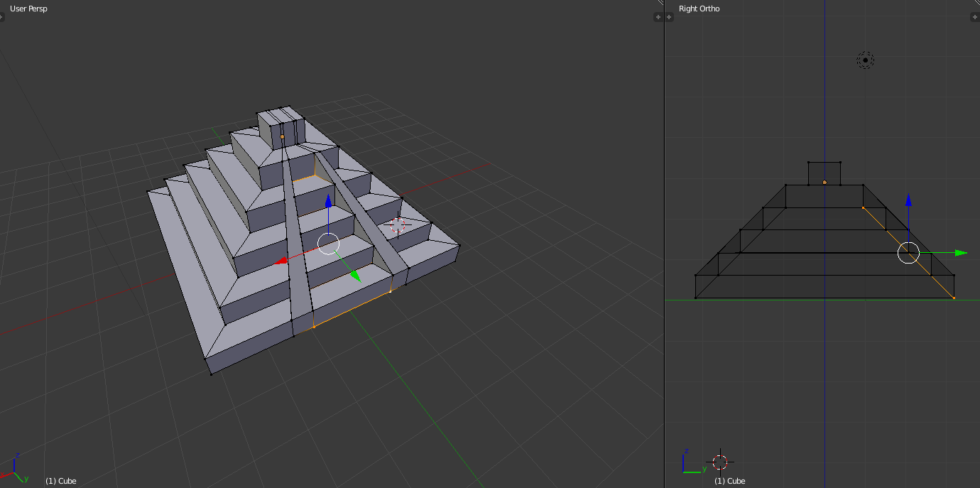
Task: Expand properties region at User Persp right edge
Action: coord(658,17)
